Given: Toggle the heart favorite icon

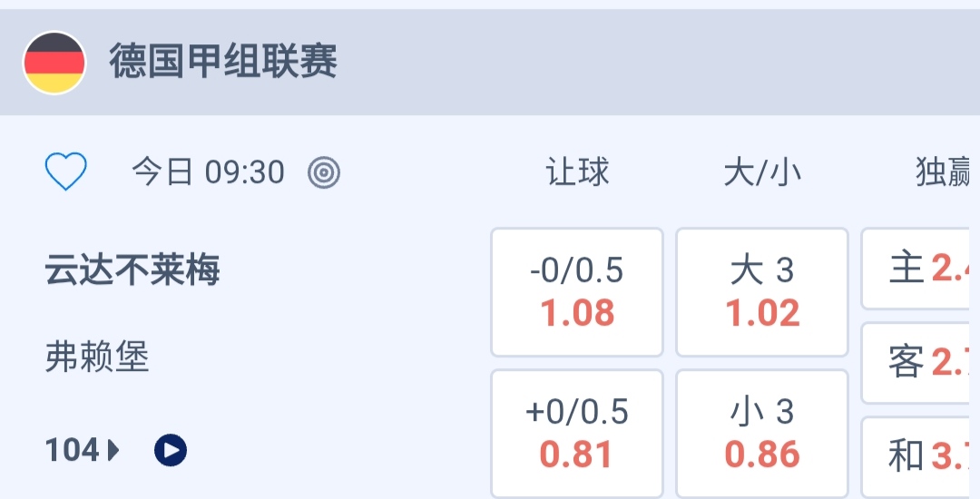Looking at the screenshot, I should [66, 171].
